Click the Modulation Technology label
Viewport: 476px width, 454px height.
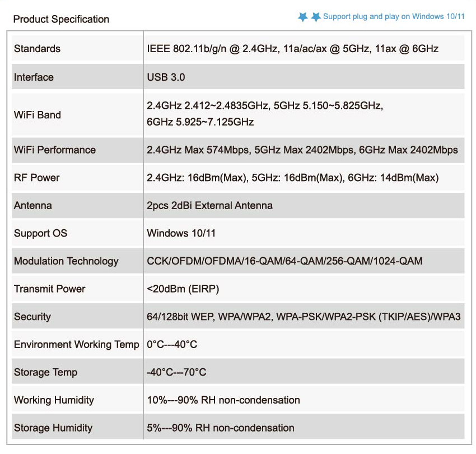(x=66, y=261)
